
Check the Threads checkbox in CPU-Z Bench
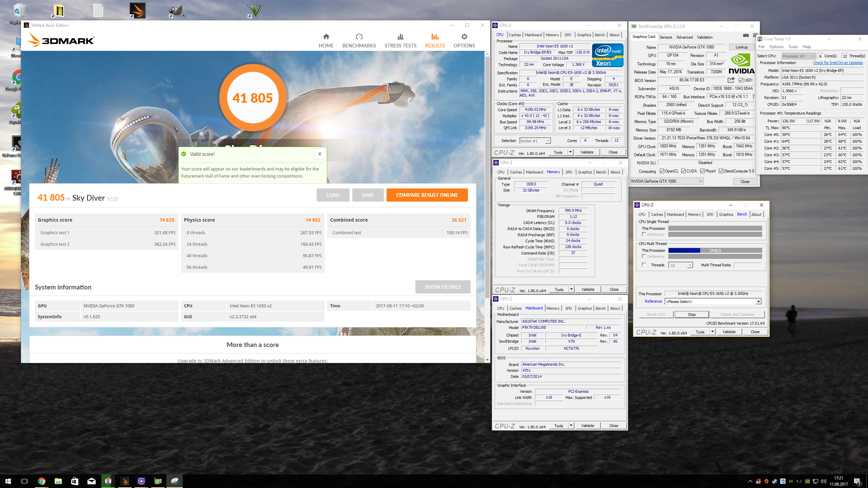click(644, 265)
